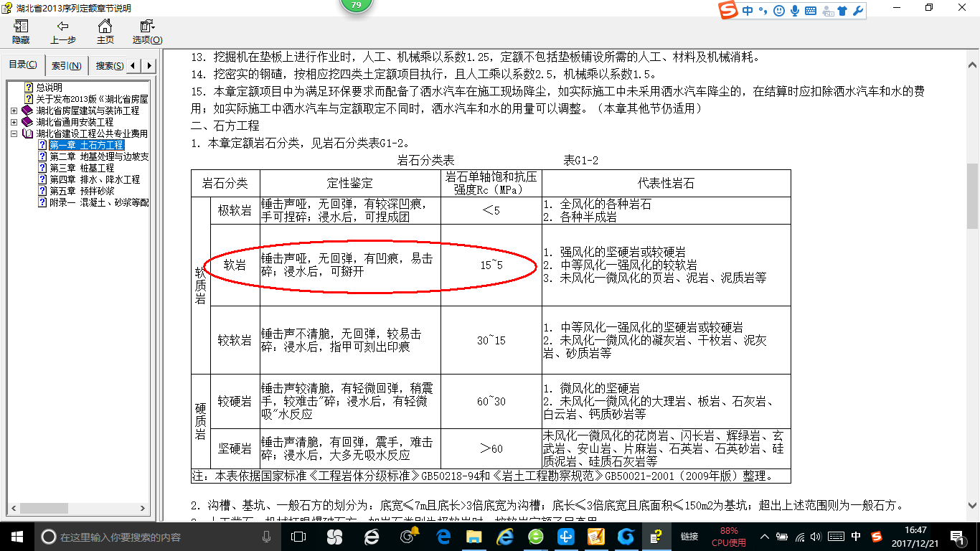Open 附录一 混凝土、砂浆等配 appendix
Viewport: 980px width, 551px height.
click(99, 202)
